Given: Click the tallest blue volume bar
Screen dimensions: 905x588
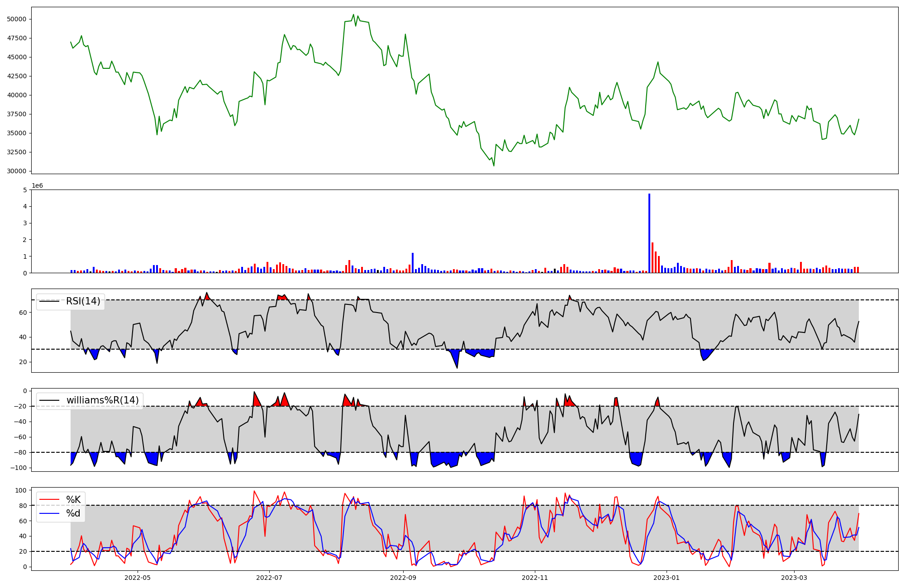Looking at the screenshot, I should coord(649,233).
